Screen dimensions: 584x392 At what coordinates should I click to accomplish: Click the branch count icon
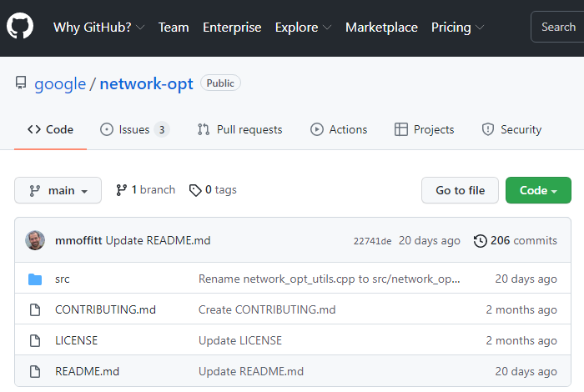[x=122, y=190]
